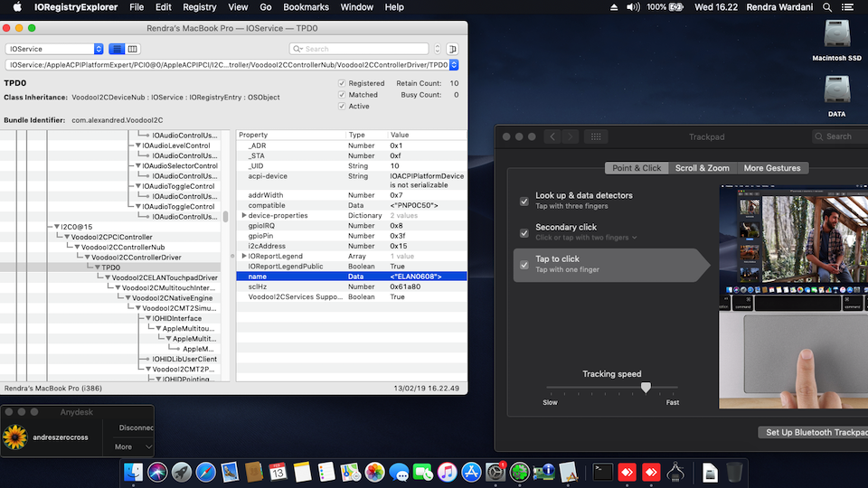Open the Bookmarks menu

click(306, 7)
